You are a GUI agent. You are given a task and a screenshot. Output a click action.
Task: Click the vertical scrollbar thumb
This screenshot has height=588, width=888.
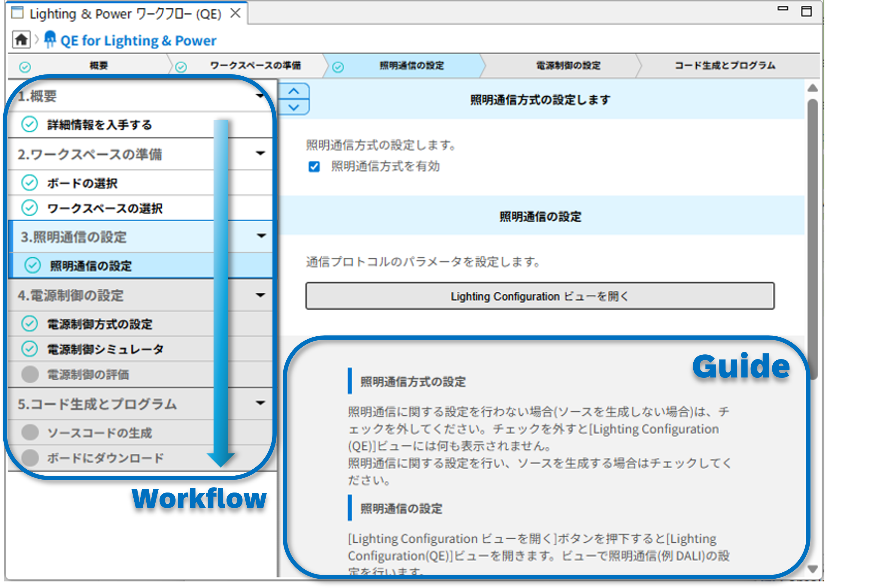[x=812, y=240]
